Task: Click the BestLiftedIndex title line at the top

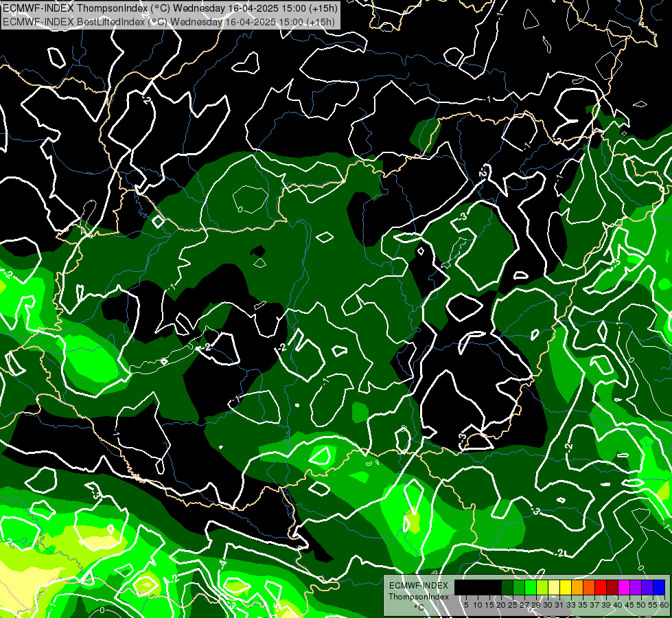Action: pos(168,22)
